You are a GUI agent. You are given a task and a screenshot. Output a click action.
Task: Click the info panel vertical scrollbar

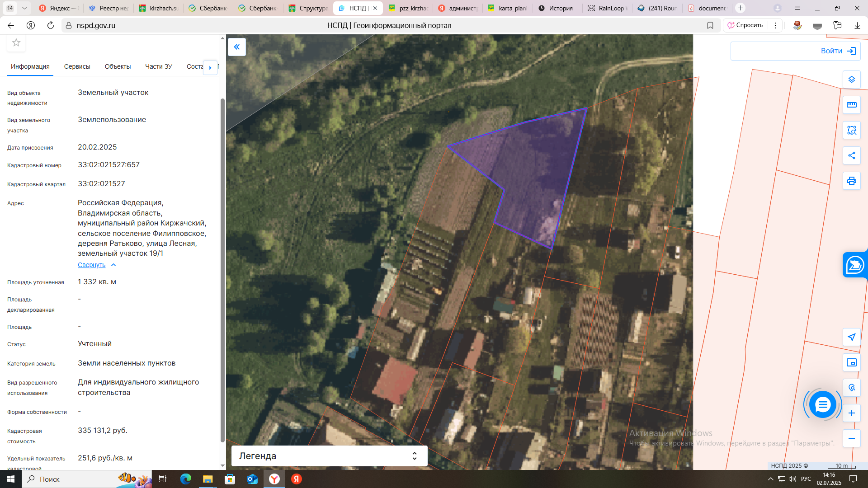pyautogui.click(x=222, y=271)
